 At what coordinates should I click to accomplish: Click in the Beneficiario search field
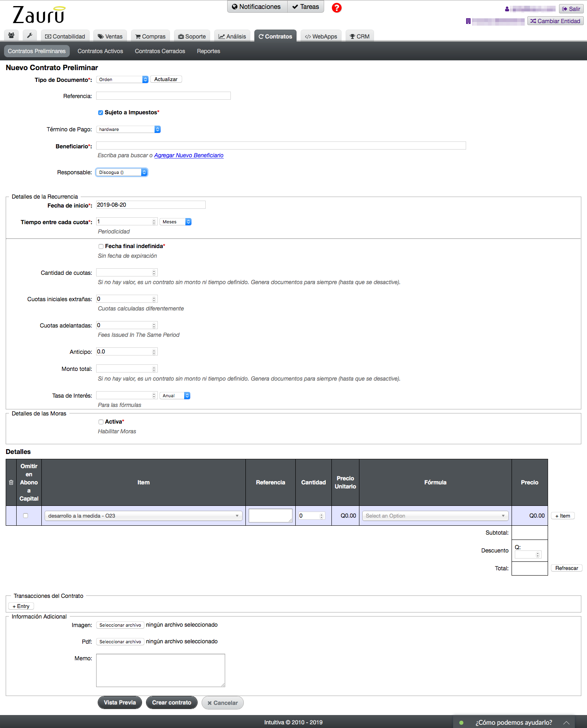[x=281, y=146]
